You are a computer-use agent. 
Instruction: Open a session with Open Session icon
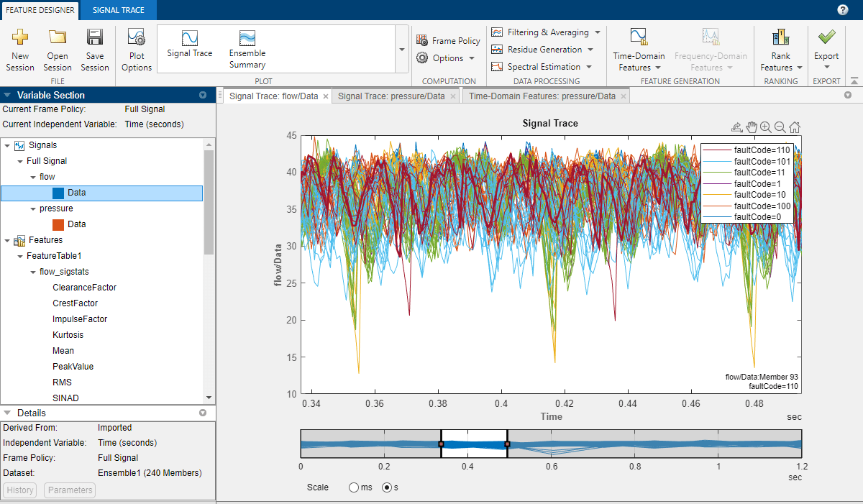tap(58, 37)
